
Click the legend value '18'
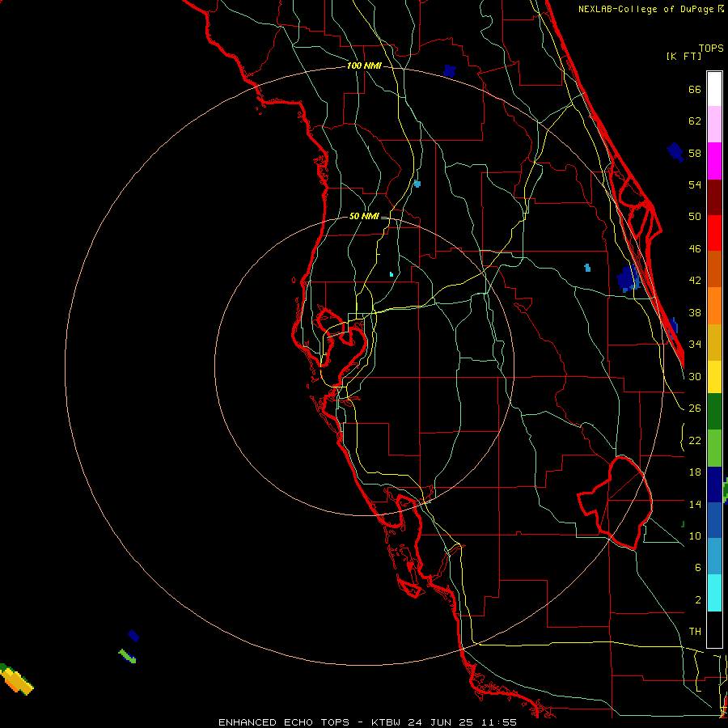pyautogui.click(x=695, y=472)
